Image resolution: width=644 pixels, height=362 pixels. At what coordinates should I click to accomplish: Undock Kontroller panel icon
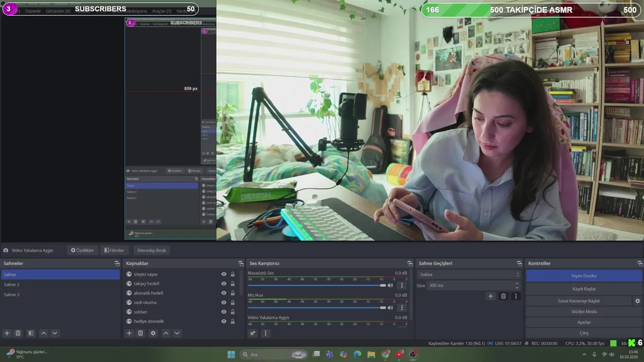(639, 263)
